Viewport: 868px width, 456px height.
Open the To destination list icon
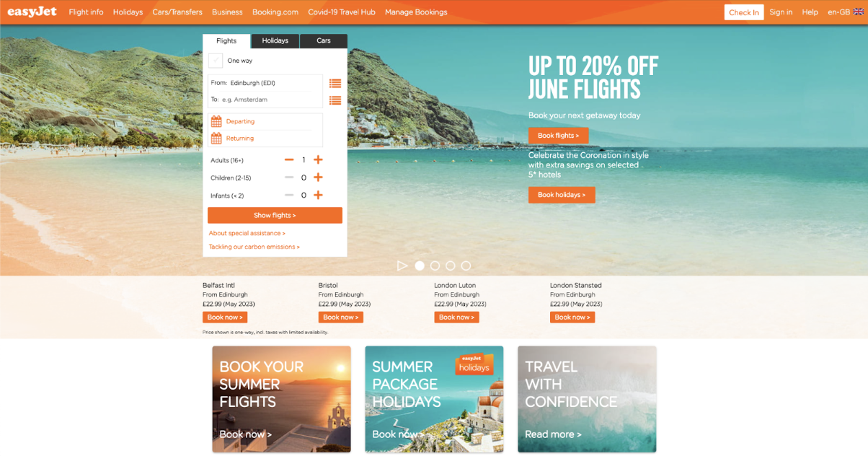[x=335, y=100]
